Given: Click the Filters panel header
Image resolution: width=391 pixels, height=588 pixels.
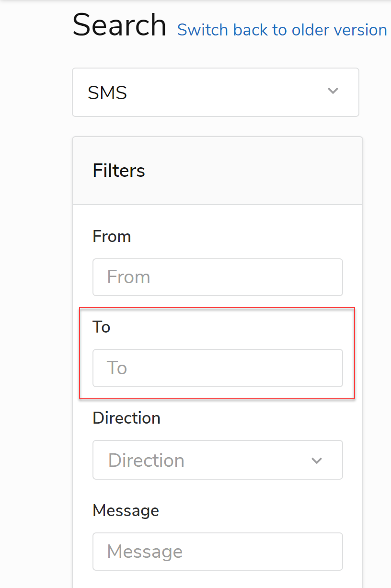Looking at the screenshot, I should coord(218,171).
